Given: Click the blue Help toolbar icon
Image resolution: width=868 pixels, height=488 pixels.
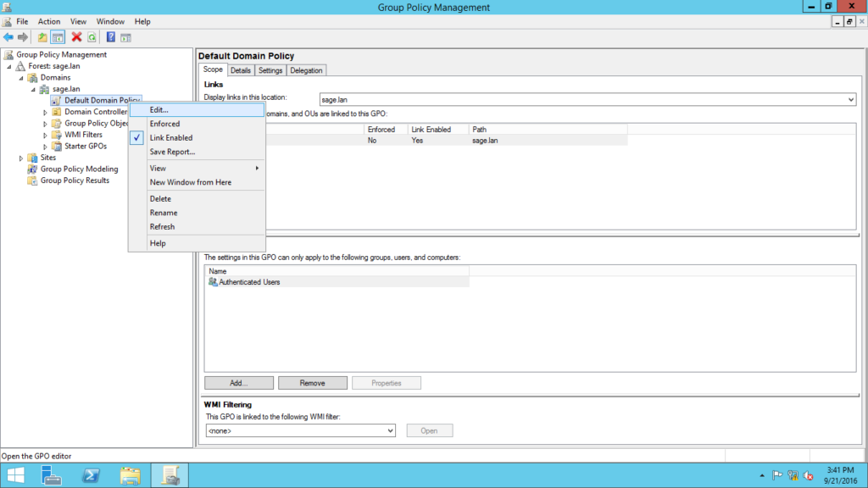Looking at the screenshot, I should 111,37.
